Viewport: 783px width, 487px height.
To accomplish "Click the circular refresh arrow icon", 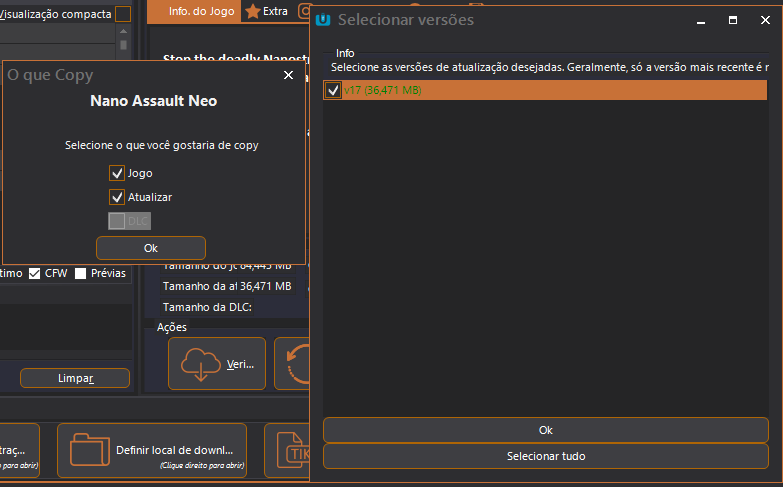I will click(298, 364).
